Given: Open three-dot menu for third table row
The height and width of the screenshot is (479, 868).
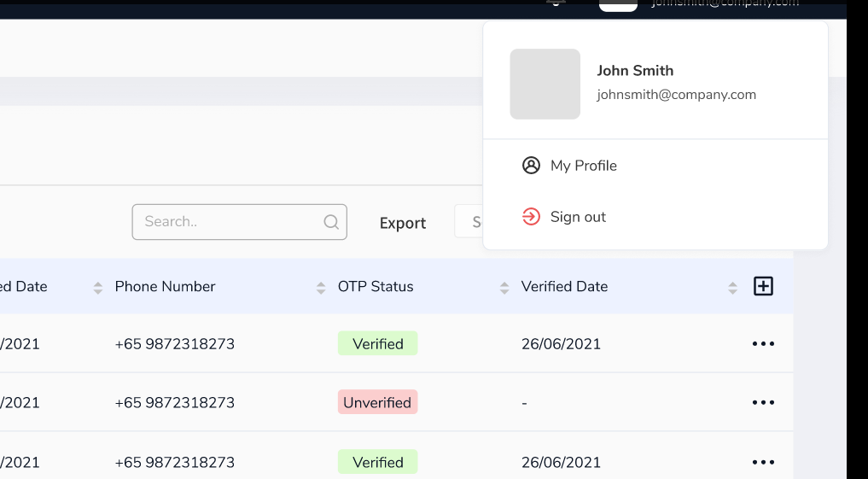Looking at the screenshot, I should click(x=763, y=462).
